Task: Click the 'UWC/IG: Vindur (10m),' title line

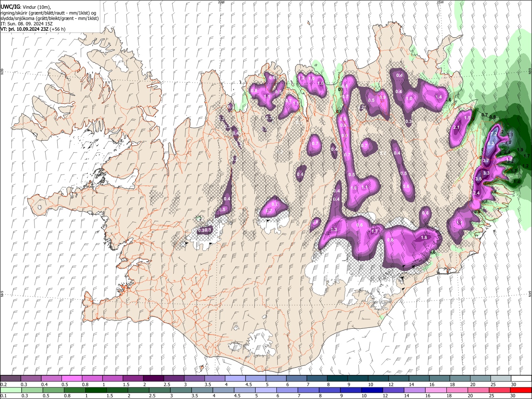Action: point(26,7)
